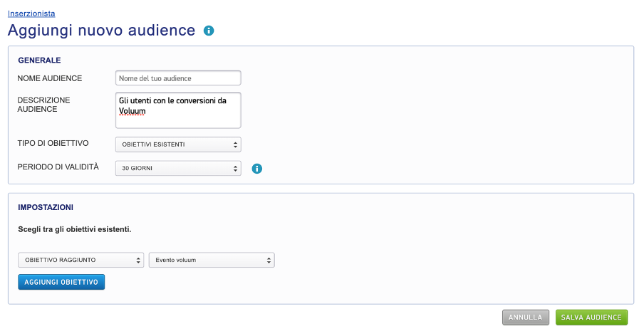Focus the Descrizione audience text area

point(178,110)
